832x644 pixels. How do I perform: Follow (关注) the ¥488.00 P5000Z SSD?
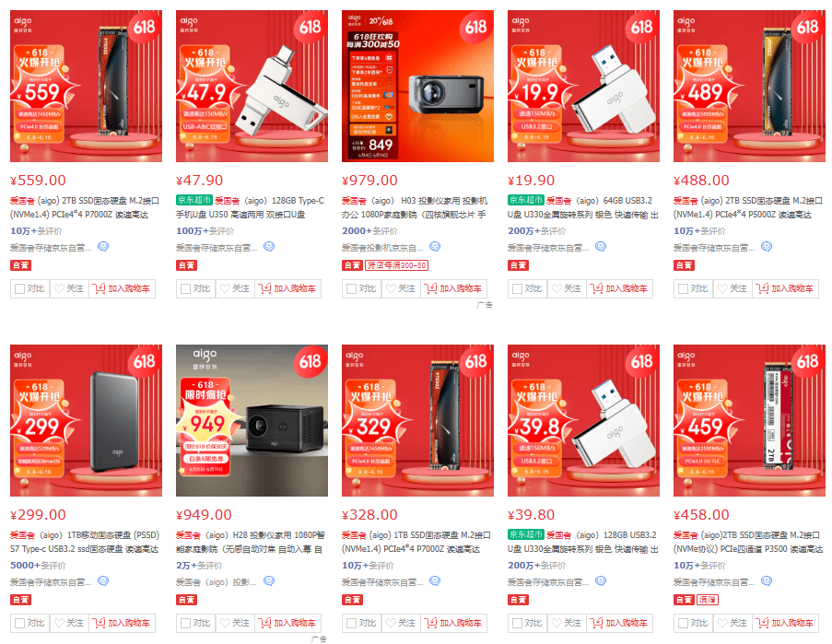(732, 288)
